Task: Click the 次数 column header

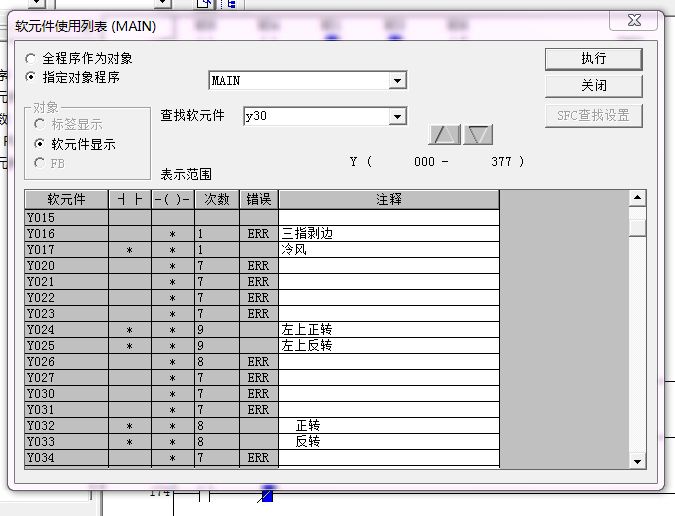Action: point(215,200)
